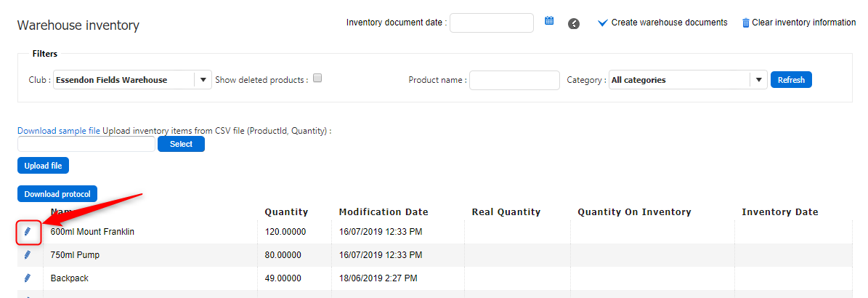Sort by Quantity column header
Screen dimensions: 868x298
[x=286, y=212]
